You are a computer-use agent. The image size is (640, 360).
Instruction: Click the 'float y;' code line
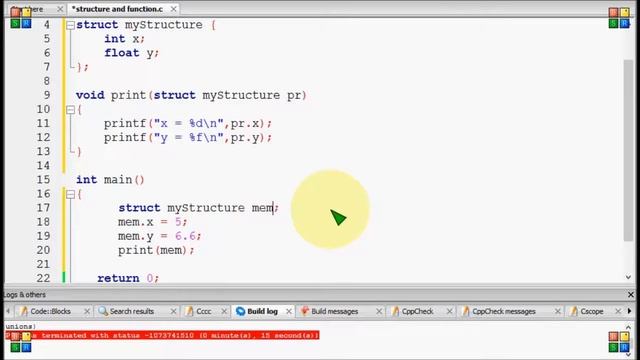[x=131, y=53]
